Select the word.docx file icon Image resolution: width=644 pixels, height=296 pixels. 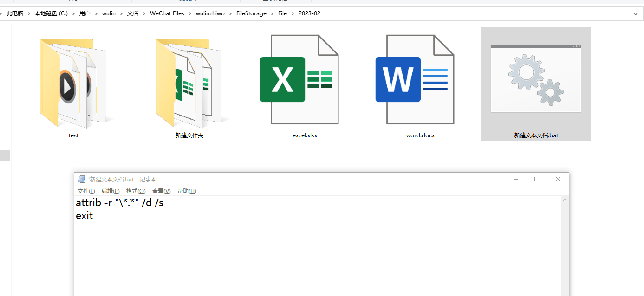point(415,79)
